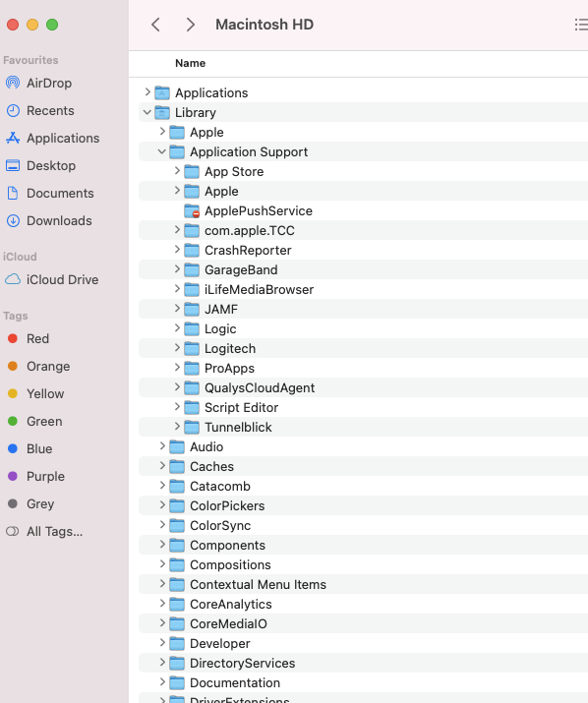This screenshot has width=588, height=703.
Task: Filter by the Orange tag
Action: point(48,367)
